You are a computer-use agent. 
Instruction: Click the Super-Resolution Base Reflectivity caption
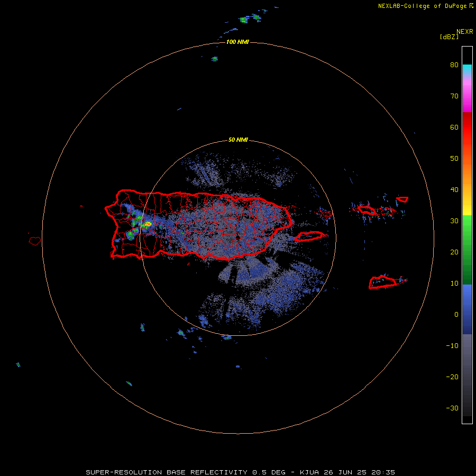point(241,472)
